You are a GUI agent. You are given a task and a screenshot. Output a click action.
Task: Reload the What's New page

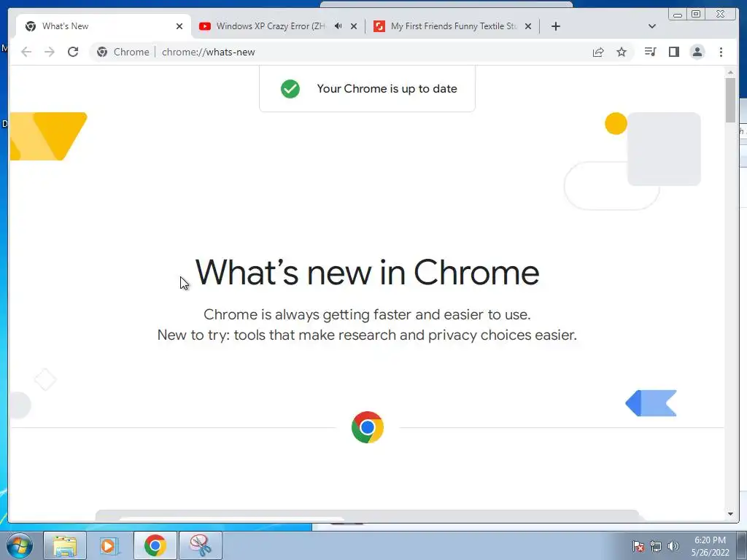[x=73, y=52]
